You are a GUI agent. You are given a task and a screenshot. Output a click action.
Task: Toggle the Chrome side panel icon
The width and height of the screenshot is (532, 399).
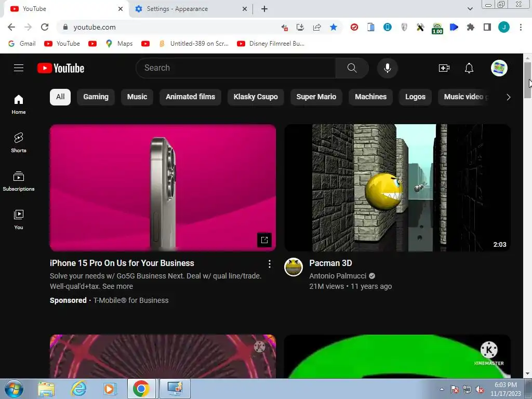click(x=487, y=27)
